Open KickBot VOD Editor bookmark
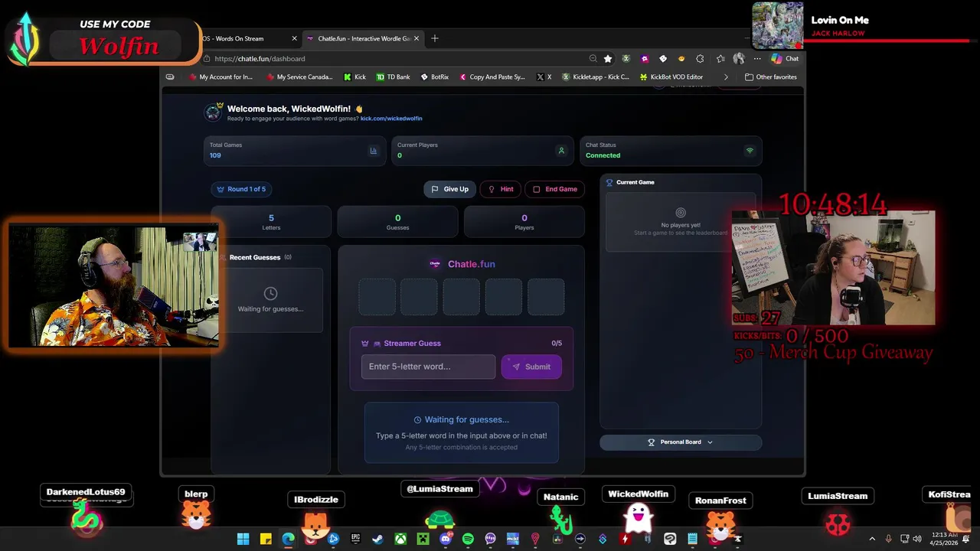This screenshot has width=980, height=551. coord(671,77)
